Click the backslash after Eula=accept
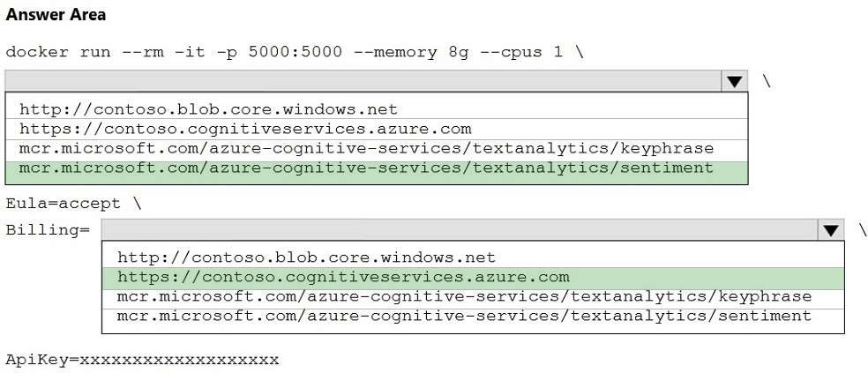The image size is (868, 373). 137,204
